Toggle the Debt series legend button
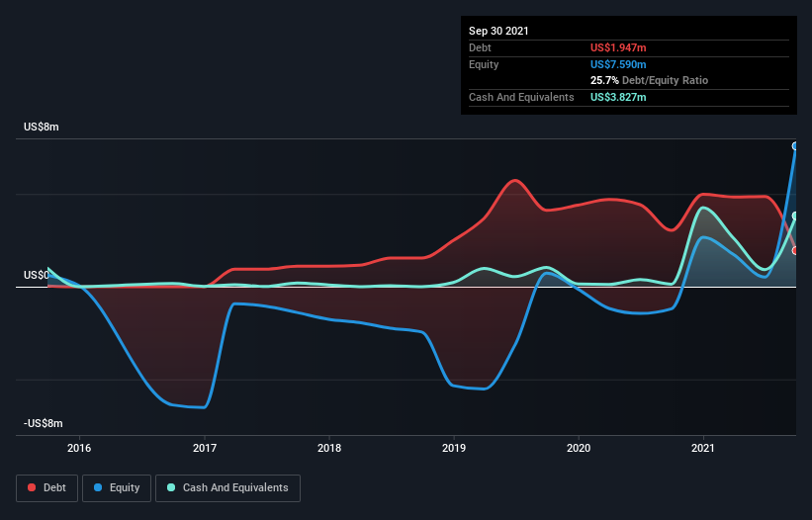 coord(47,488)
